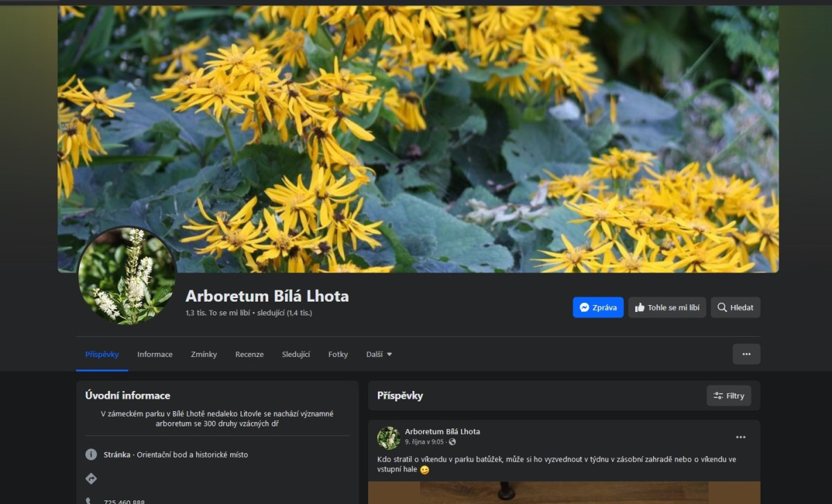Click the directions arrow icon
832x504 pixels.
point(91,478)
